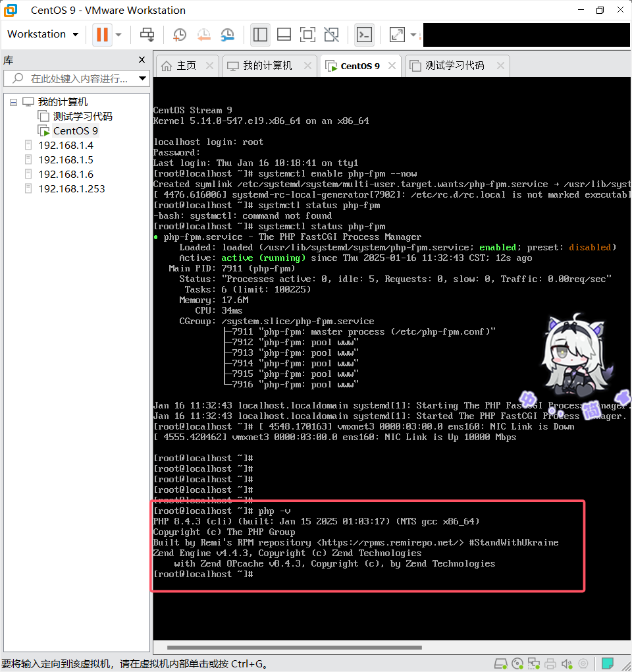Switch to the 主页 tab

(x=186, y=66)
